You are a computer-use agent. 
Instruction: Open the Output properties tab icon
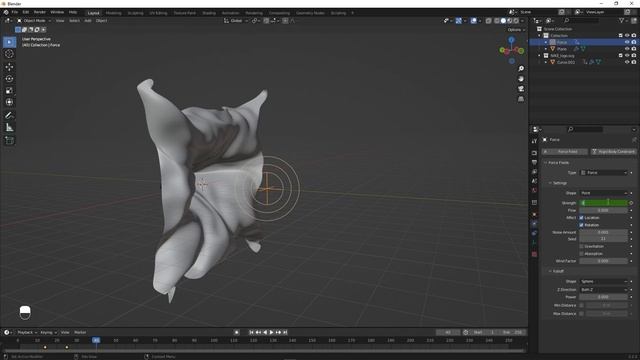[x=534, y=162]
